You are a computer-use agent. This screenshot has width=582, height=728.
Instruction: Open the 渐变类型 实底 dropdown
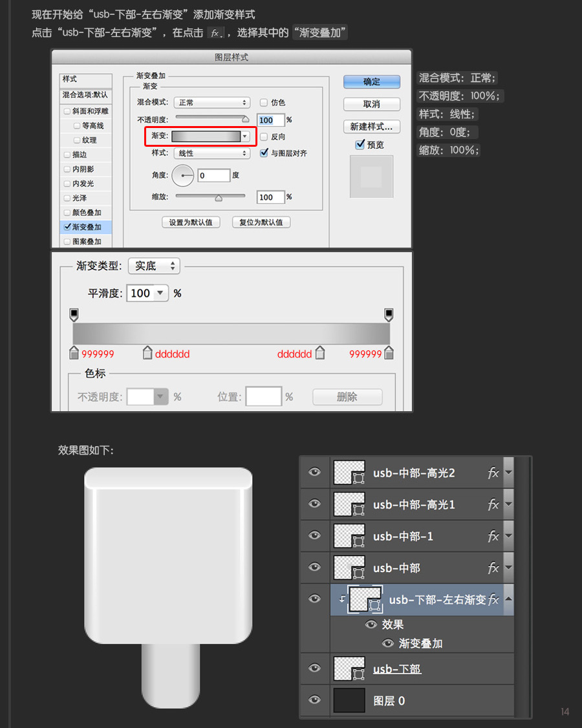point(154,266)
